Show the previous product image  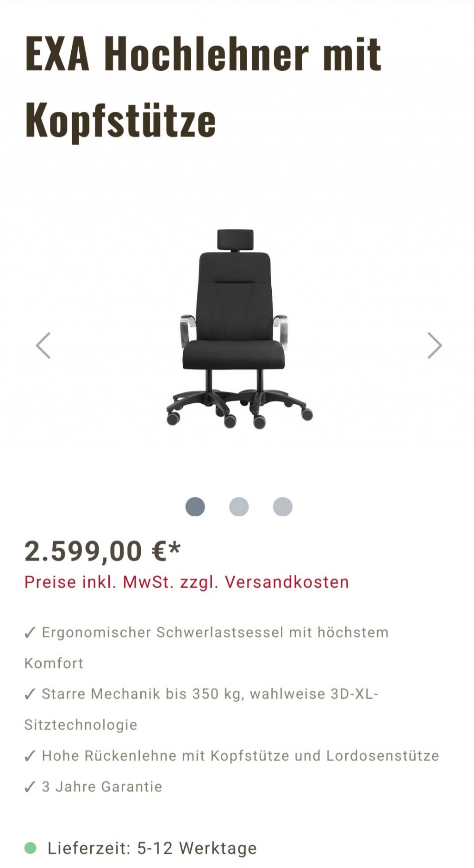point(43,345)
